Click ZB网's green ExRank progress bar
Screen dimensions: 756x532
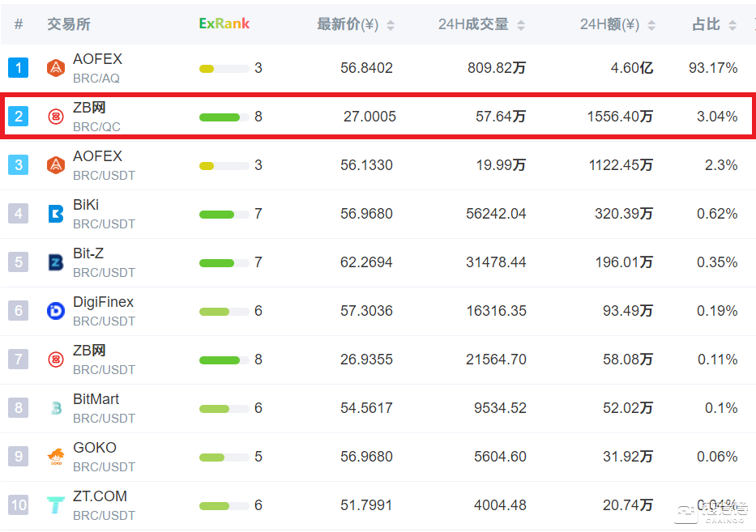pos(219,116)
